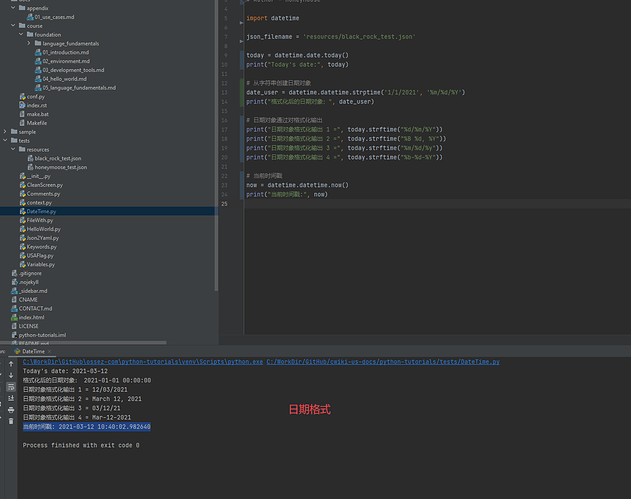Viewport: 631px width, 499px height.
Task: Click the black_rock_test.json file icon
Action: click(x=30, y=159)
